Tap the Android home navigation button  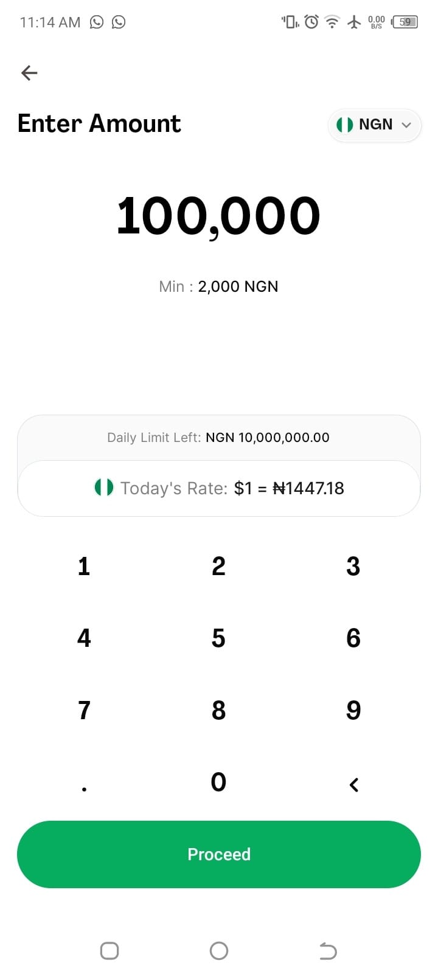click(218, 950)
